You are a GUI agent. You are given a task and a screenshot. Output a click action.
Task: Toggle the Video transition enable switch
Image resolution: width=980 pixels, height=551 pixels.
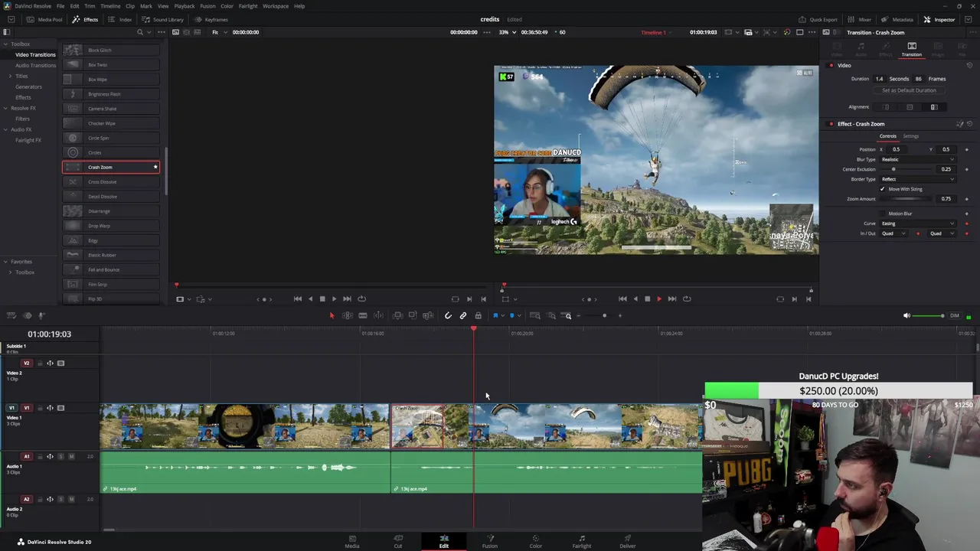[x=831, y=66]
